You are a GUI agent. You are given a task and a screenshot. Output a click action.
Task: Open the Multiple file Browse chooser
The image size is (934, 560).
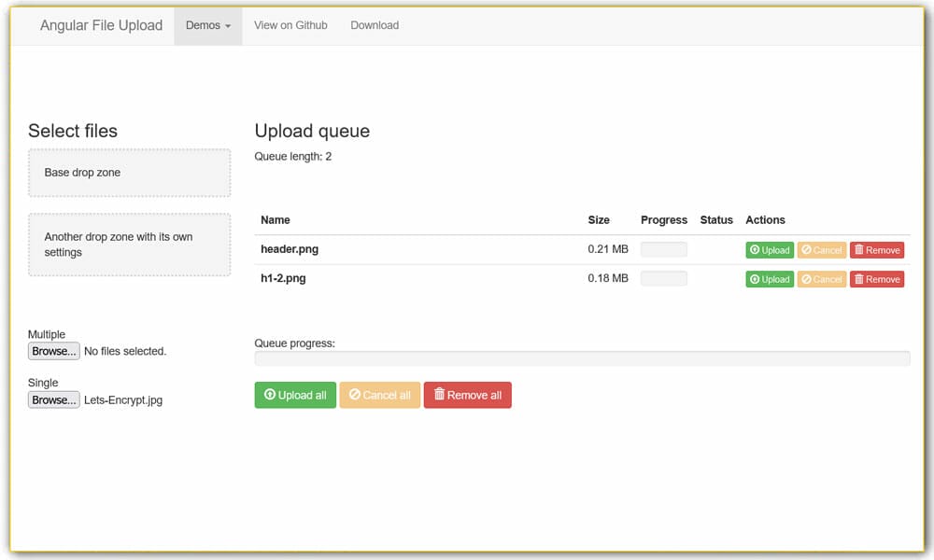tap(53, 351)
